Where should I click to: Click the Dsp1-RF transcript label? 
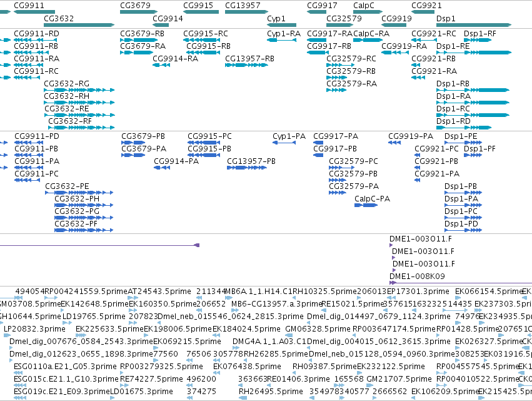(479, 34)
